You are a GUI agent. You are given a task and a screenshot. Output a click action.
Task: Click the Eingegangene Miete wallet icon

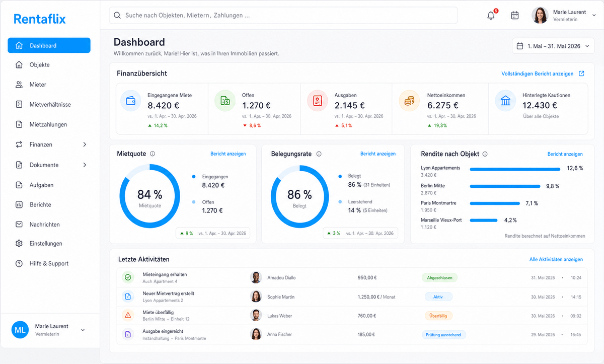130,101
